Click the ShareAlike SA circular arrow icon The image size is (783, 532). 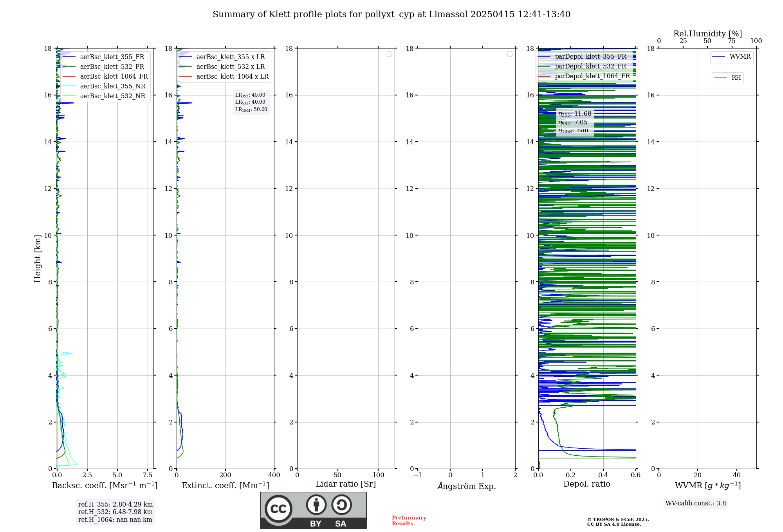coord(341,505)
